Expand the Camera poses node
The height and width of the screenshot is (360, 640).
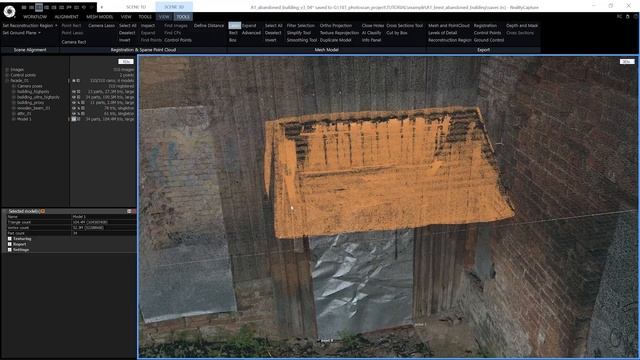[13, 86]
